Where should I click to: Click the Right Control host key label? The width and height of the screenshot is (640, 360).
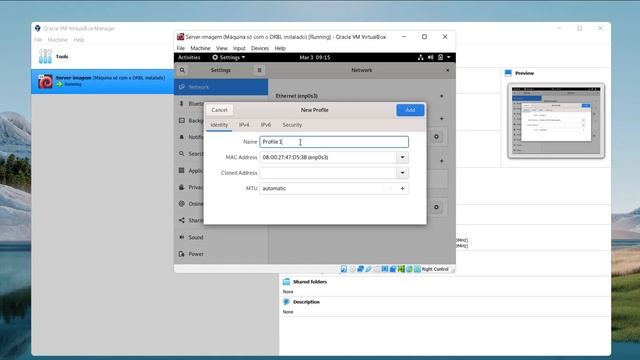click(435, 269)
